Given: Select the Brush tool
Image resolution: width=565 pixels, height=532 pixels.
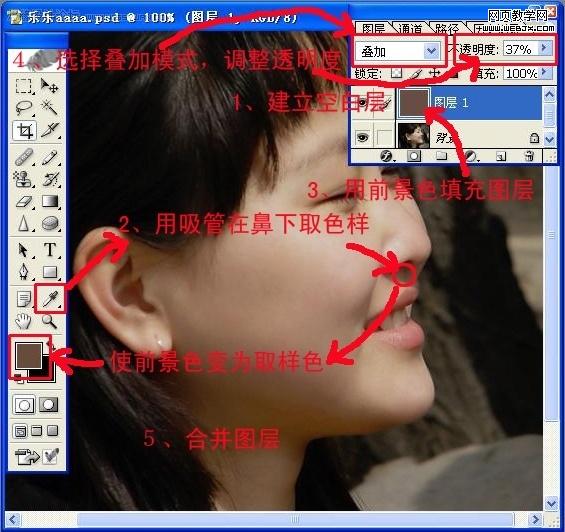Looking at the screenshot, I should pos(49,157).
